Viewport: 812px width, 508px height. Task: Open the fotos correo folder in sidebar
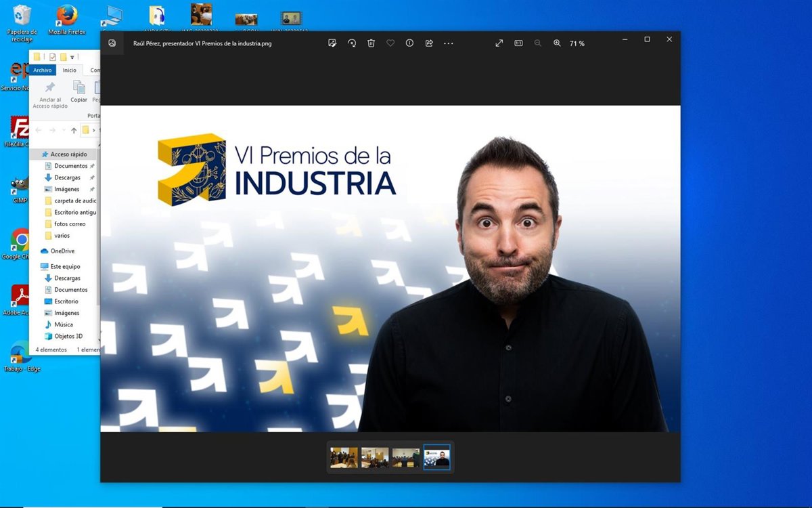coord(70,224)
